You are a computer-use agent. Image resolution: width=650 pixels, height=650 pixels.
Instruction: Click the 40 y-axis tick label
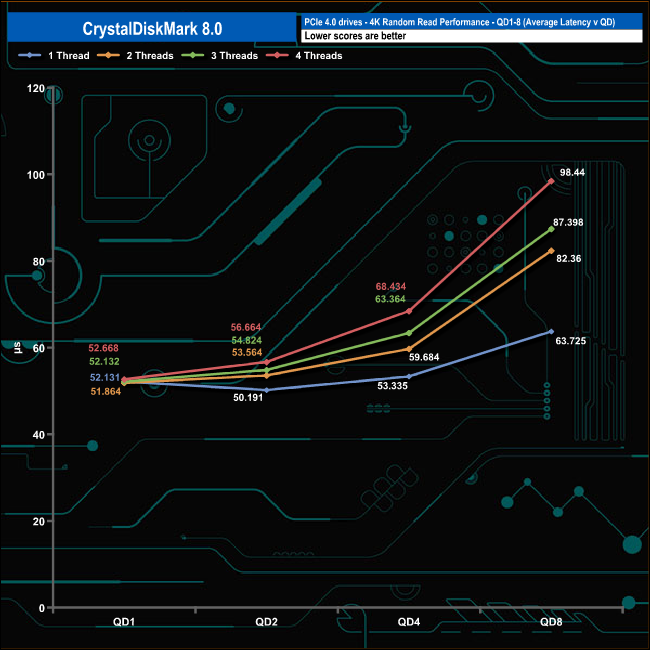tap(39, 435)
